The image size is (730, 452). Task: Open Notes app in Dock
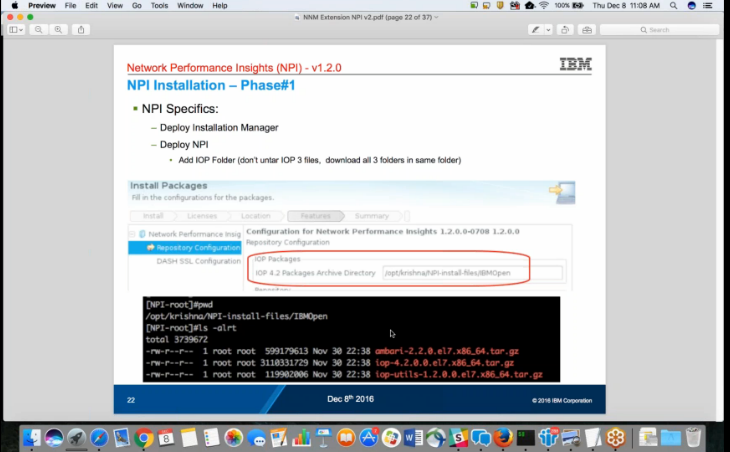[189, 438]
